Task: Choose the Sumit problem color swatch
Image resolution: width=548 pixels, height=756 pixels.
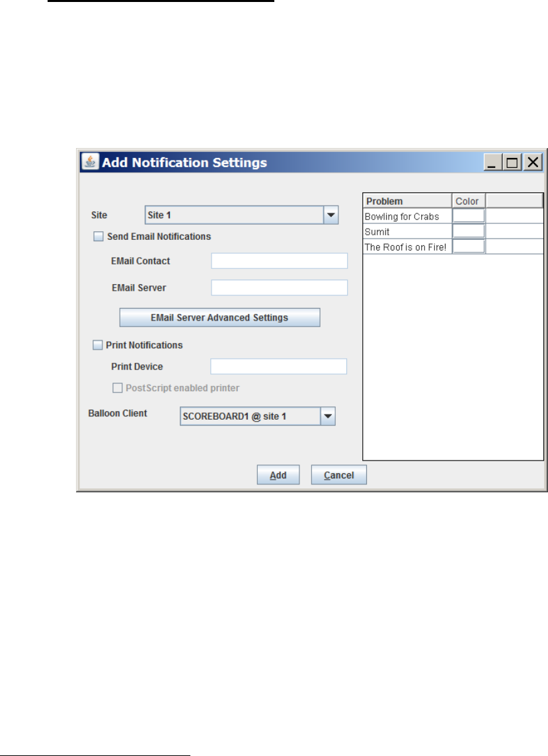Action: pyautogui.click(x=469, y=231)
